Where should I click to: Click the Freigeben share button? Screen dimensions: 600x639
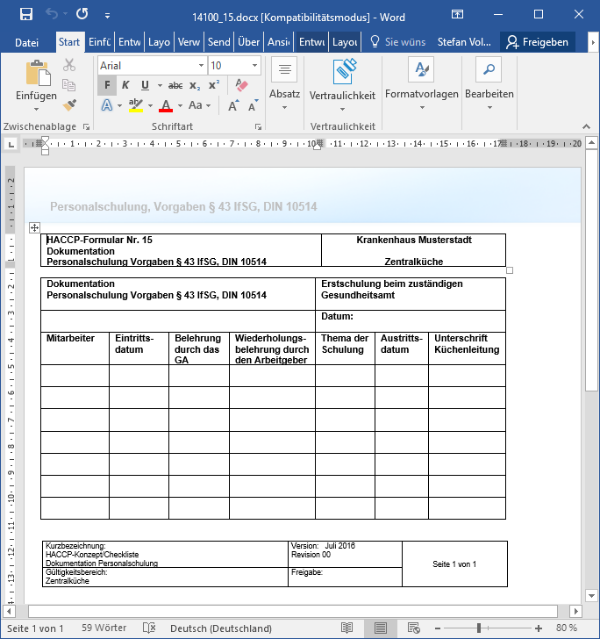(538, 42)
